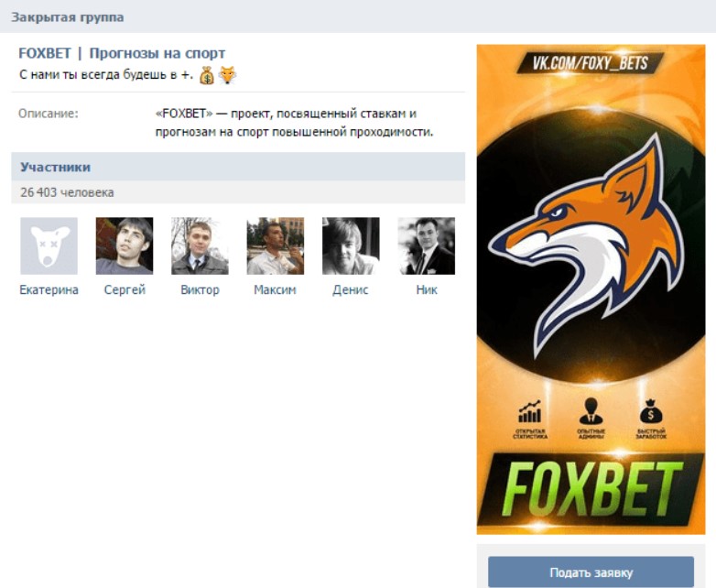Image resolution: width=716 pixels, height=588 pixels.
Task: Open Ник's profile photo
Action: point(427,245)
